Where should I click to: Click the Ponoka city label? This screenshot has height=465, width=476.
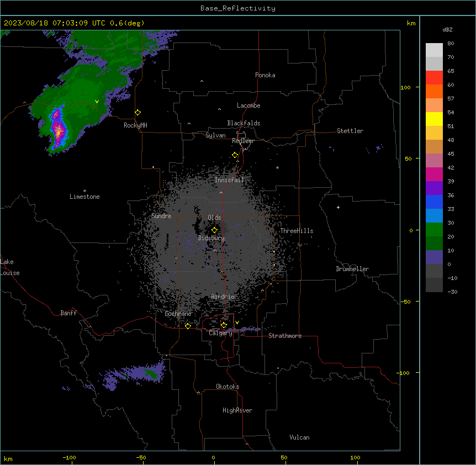click(265, 75)
